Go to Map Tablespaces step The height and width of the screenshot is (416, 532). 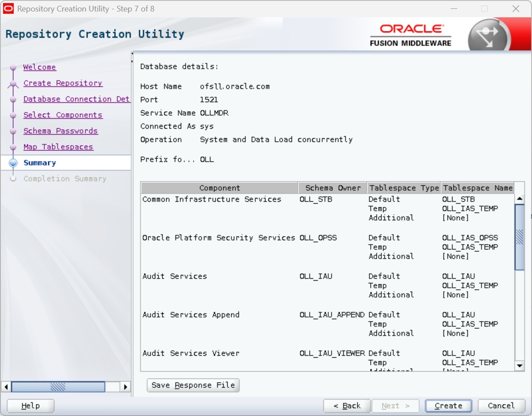point(58,147)
